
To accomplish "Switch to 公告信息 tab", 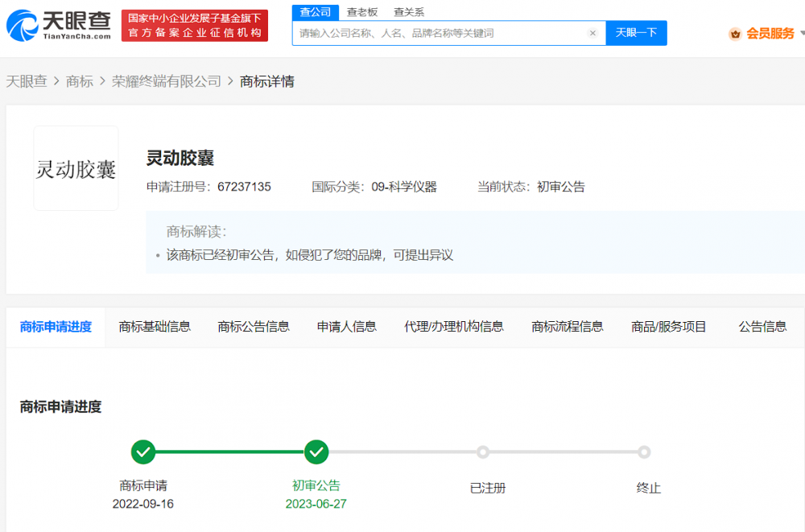I will coord(762,327).
